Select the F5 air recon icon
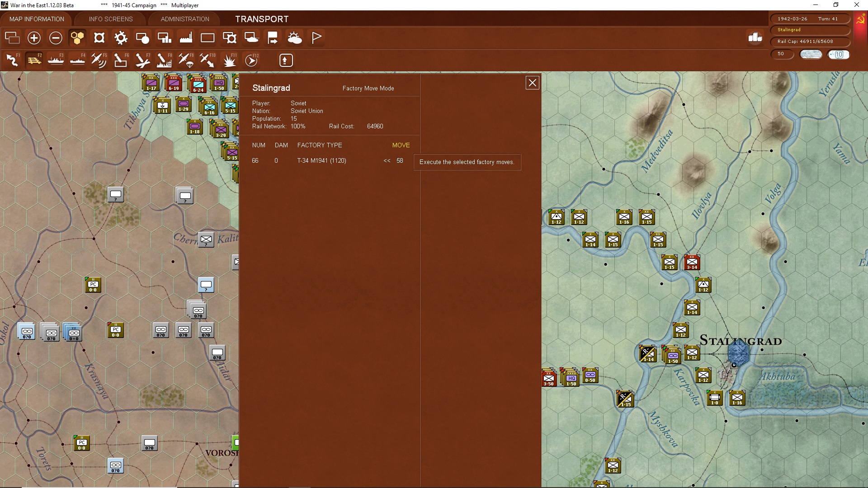The height and width of the screenshot is (488, 868). click(x=99, y=60)
